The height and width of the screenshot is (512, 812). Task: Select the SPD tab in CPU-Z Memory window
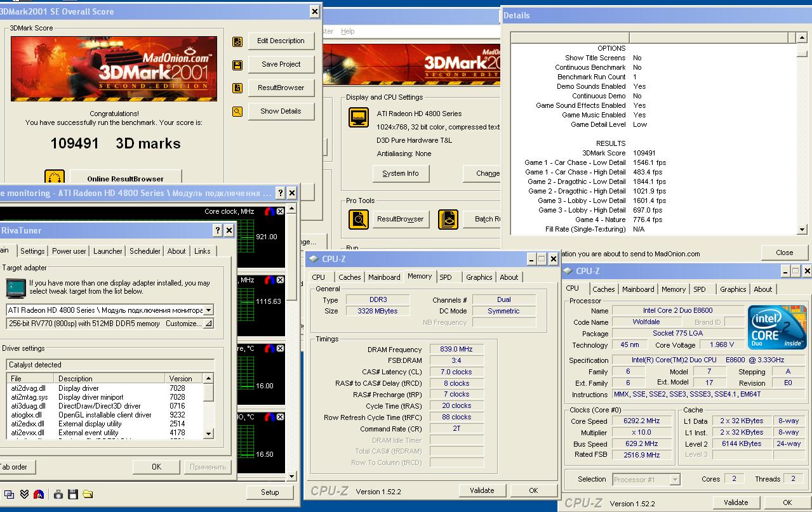[x=446, y=277]
